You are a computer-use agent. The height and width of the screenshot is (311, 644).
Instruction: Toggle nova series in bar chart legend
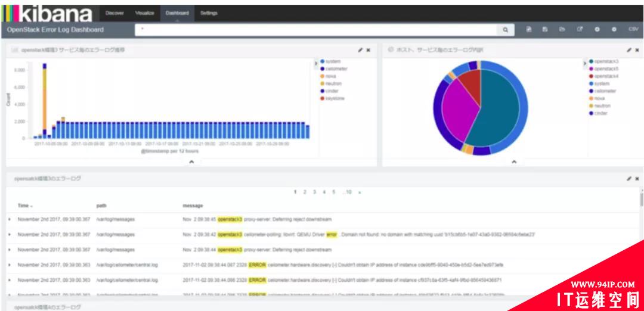tap(328, 76)
